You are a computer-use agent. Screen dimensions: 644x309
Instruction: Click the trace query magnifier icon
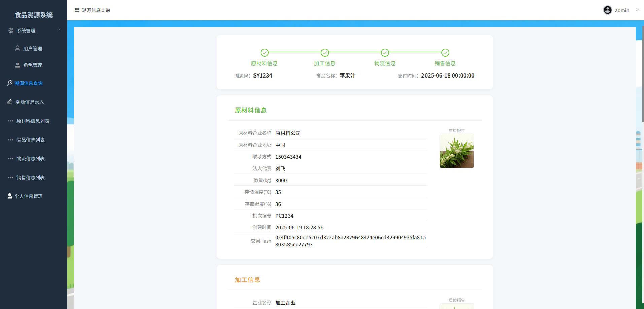click(10, 83)
